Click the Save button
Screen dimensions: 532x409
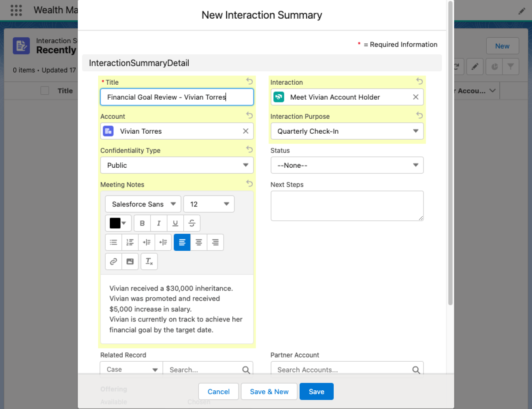click(x=317, y=392)
